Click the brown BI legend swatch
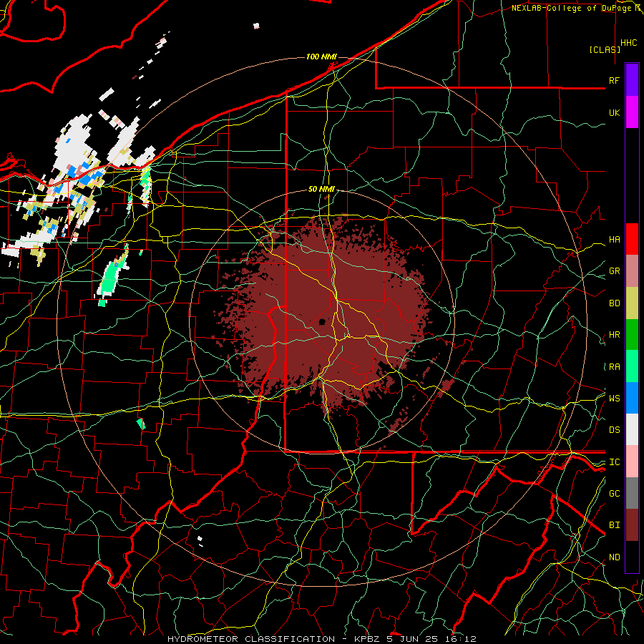This screenshot has width=644, height=644. coord(632,525)
